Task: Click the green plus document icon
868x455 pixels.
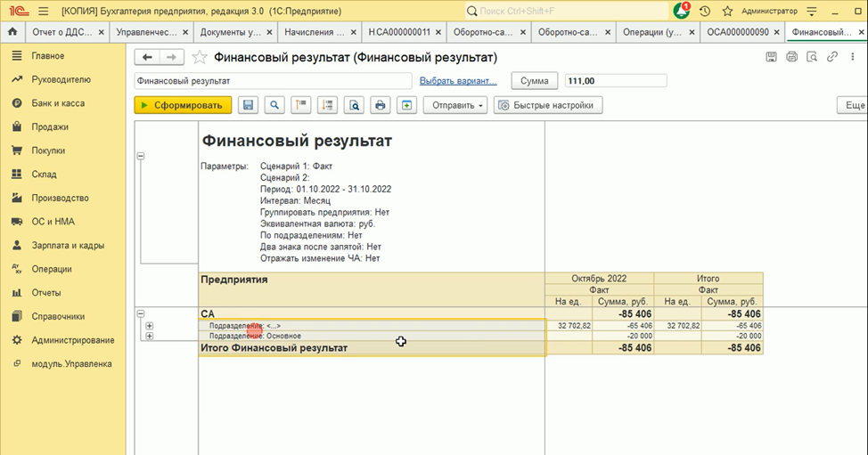Action: 407,105
